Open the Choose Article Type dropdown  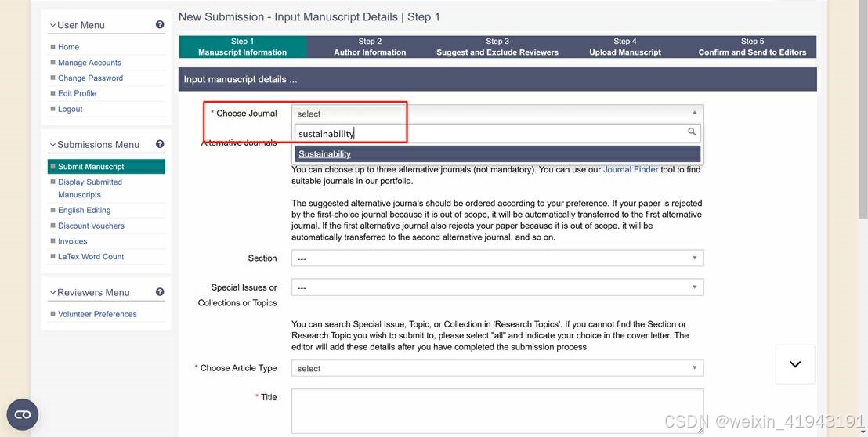point(497,368)
